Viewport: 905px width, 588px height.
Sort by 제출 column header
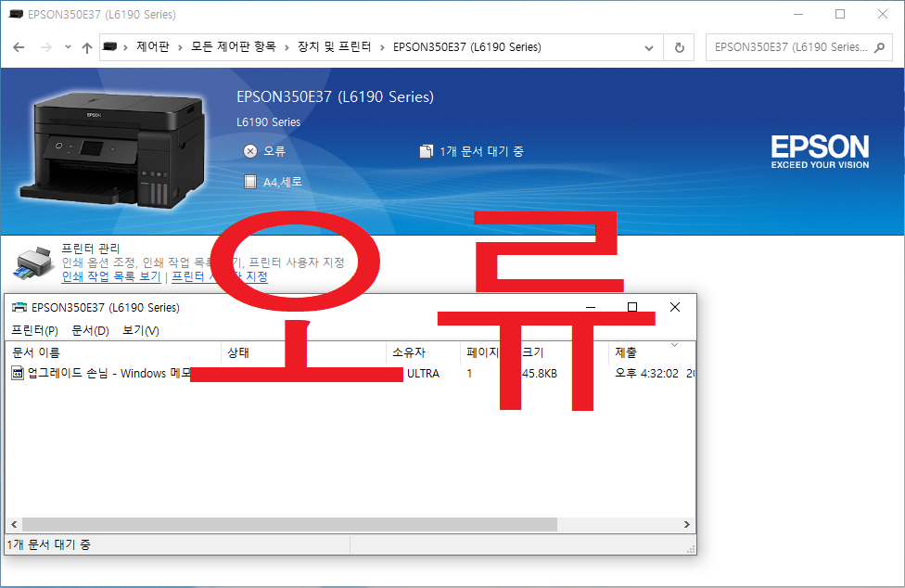click(651, 352)
